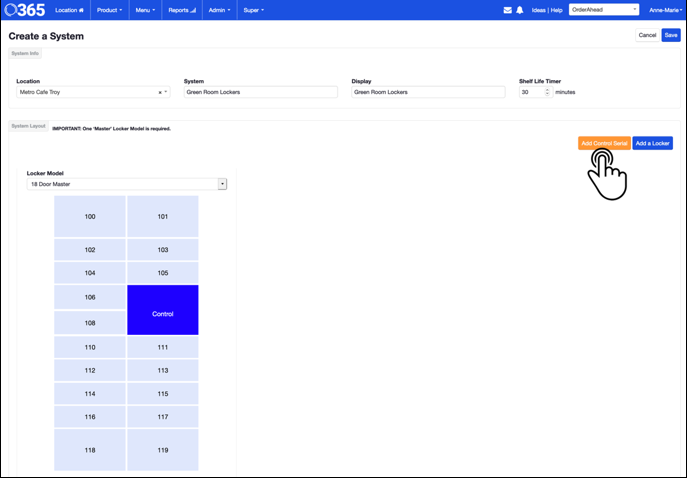Viewport: 687px width, 478px height.
Task: Open notifications bell icon
Action: click(519, 10)
